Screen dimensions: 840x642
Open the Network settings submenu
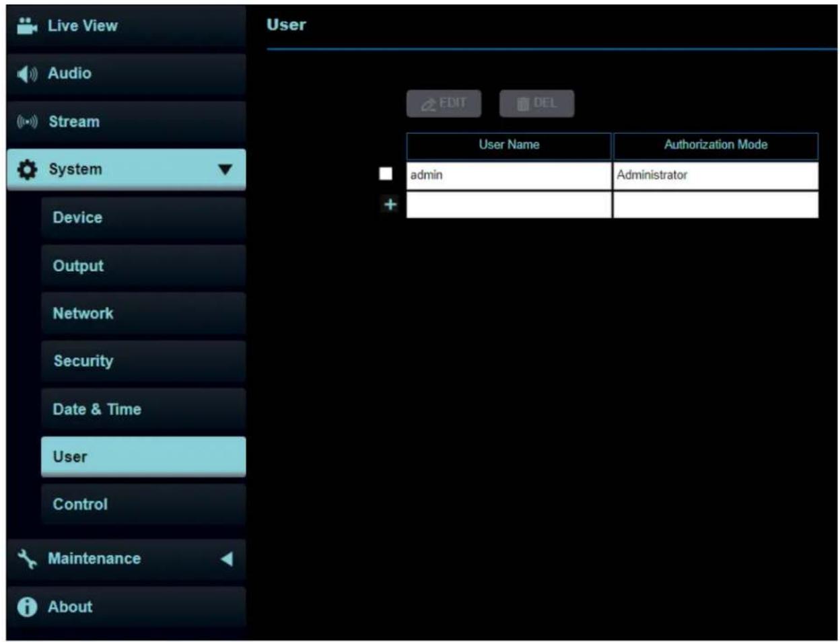click(143, 314)
